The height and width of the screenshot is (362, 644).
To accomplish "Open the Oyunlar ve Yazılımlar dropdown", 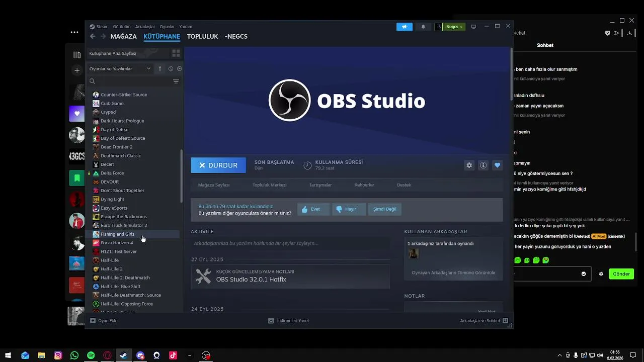I will click(x=120, y=68).
